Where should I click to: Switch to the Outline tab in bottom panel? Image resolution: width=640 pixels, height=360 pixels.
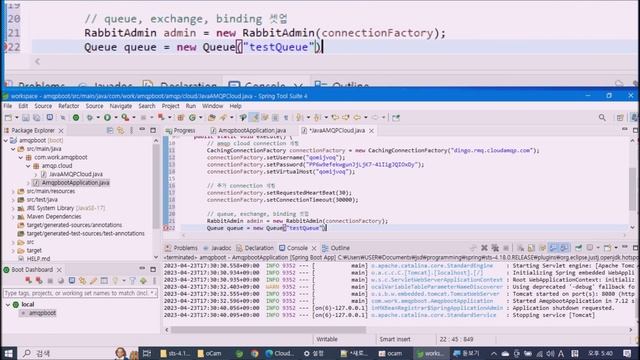[x=336, y=248]
